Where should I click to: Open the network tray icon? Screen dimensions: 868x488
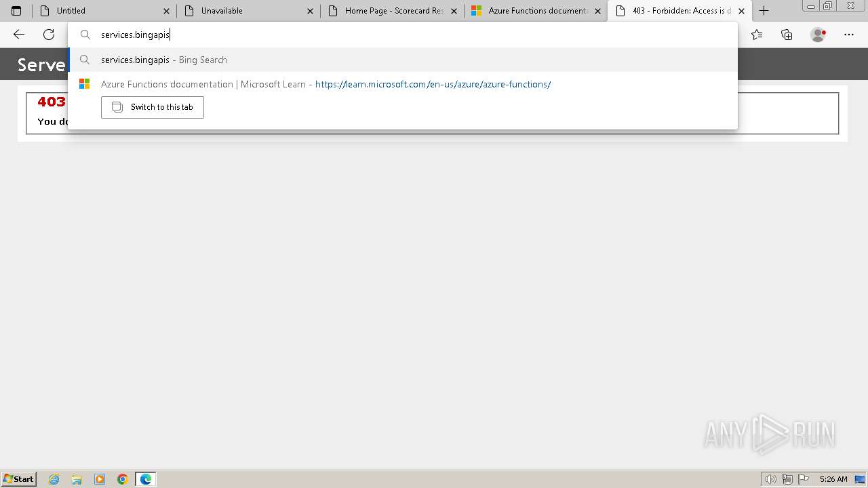(x=787, y=479)
